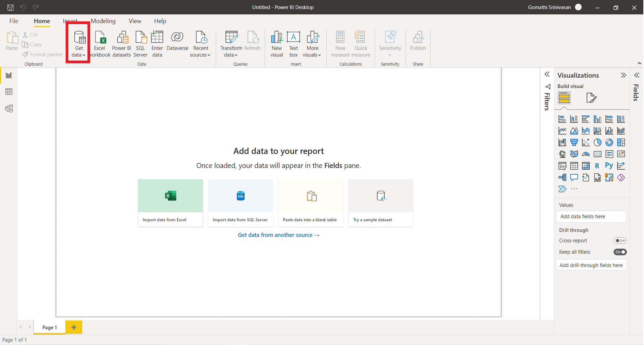Connect to SQL Server from ribbon
The width and height of the screenshot is (644, 345).
[x=140, y=44]
